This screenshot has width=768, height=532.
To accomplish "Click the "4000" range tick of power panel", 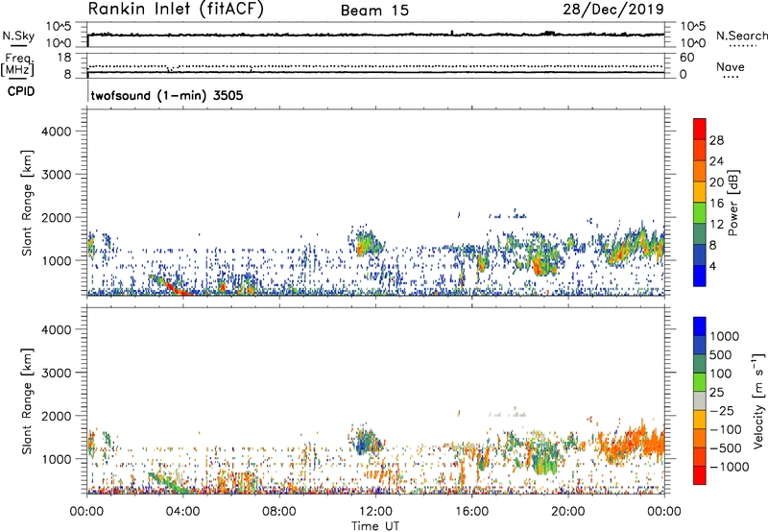I will (57, 132).
